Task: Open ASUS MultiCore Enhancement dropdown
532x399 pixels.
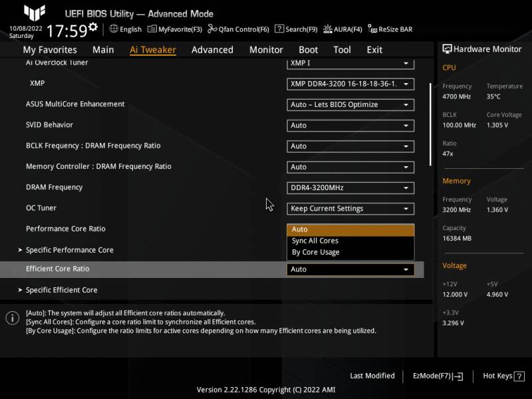Action: click(x=350, y=104)
